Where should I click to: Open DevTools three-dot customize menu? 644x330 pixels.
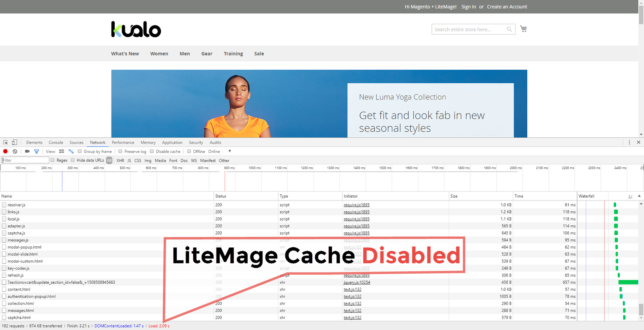tap(630, 142)
